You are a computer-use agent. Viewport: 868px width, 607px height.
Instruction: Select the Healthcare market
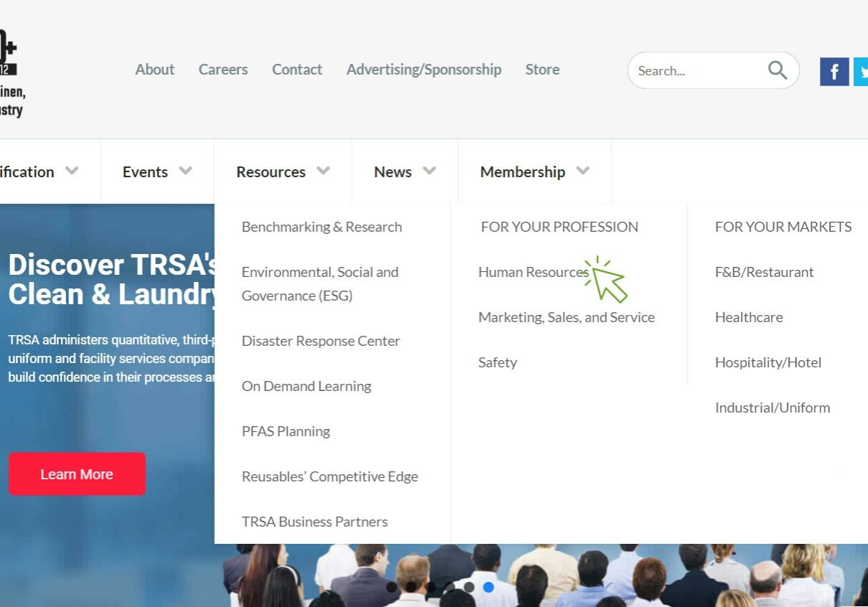pos(749,317)
